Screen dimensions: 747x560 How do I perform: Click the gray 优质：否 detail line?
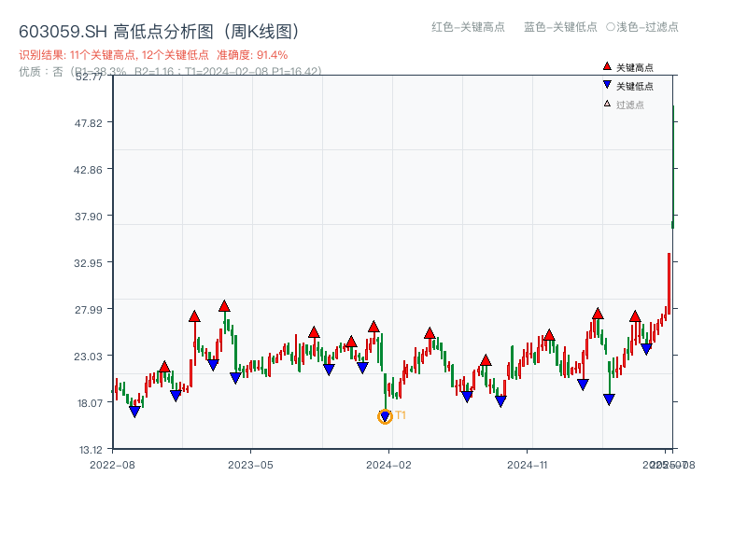170,72
